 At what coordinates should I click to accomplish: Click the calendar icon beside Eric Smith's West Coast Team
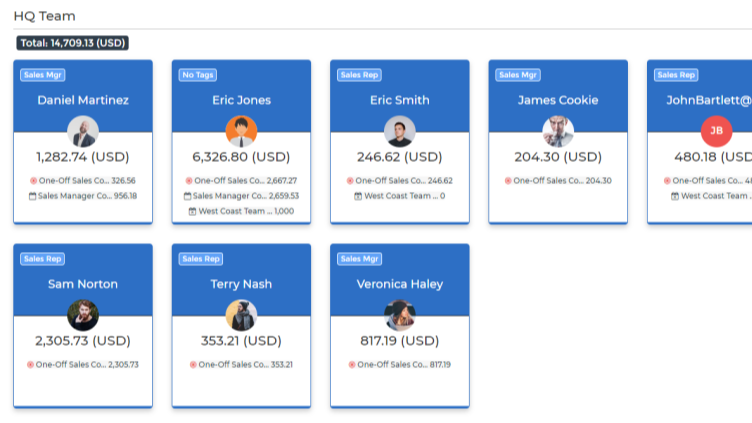[x=360, y=196]
